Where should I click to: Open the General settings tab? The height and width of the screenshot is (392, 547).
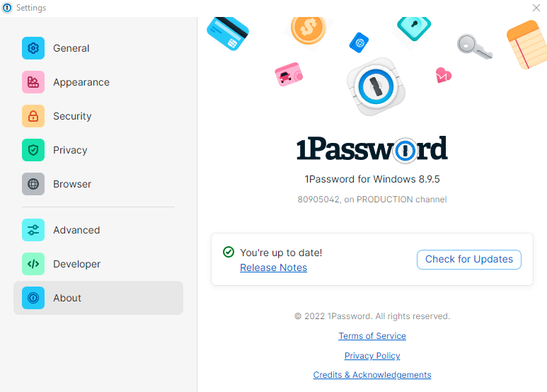71,48
